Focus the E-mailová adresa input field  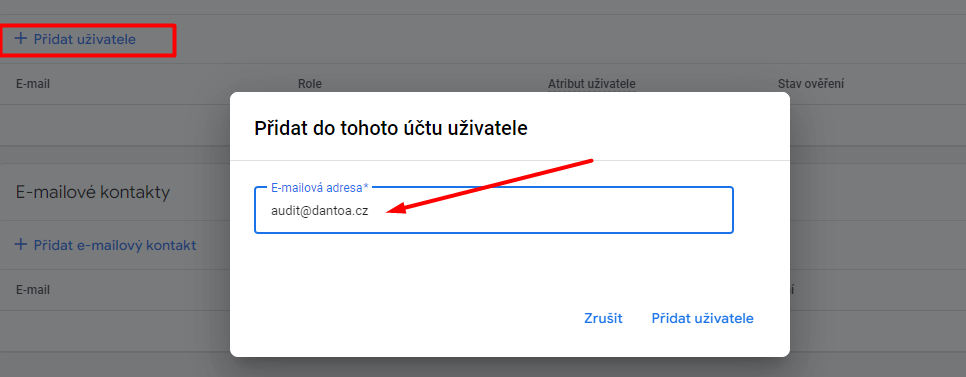(493, 210)
